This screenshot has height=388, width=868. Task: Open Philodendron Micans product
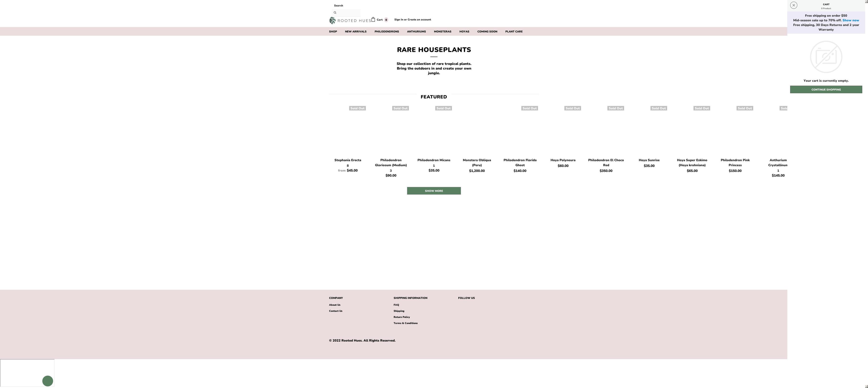pyautogui.click(x=434, y=160)
